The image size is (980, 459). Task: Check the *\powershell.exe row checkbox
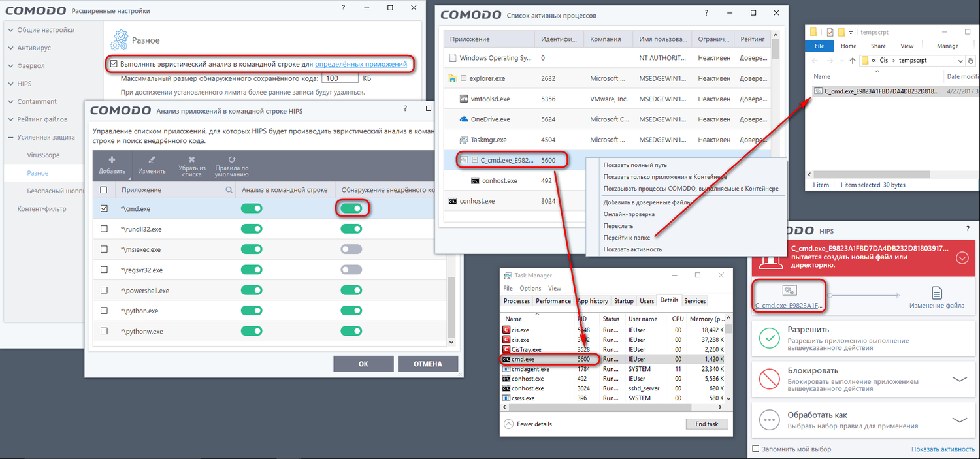point(104,291)
